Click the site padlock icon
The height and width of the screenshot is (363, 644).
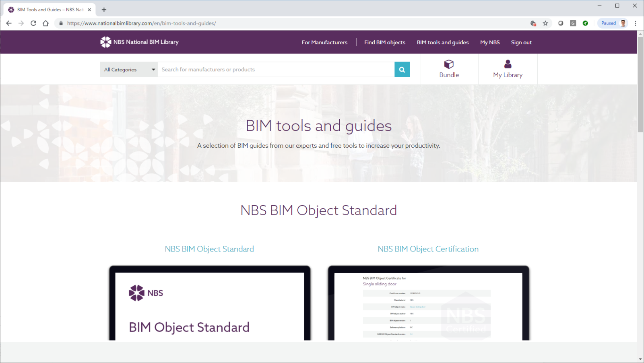61,23
